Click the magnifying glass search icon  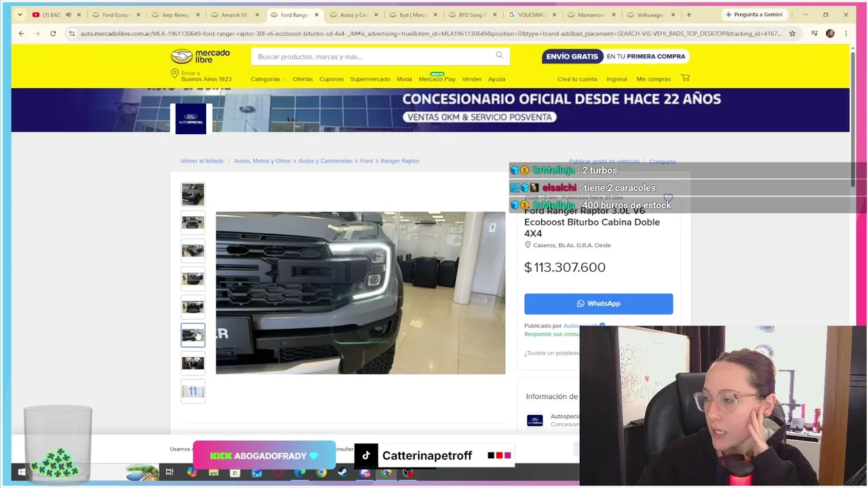click(500, 56)
